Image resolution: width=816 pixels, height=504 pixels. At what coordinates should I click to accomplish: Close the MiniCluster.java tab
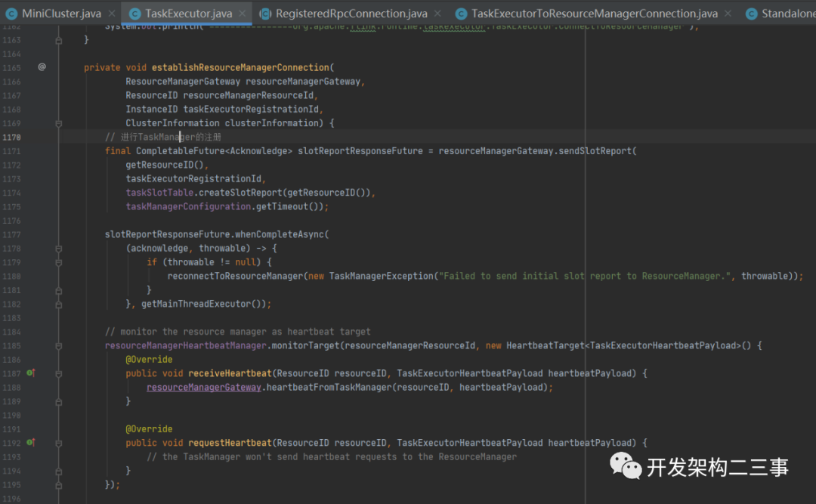[x=112, y=14]
